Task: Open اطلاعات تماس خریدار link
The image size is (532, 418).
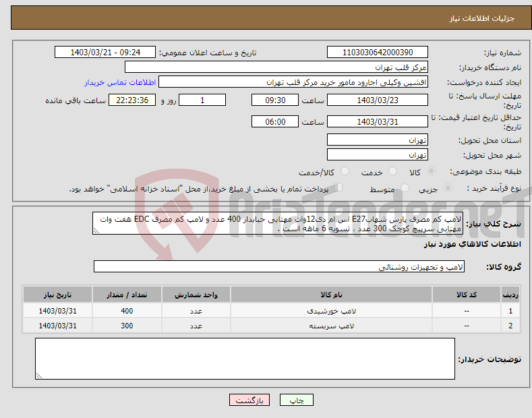Action: point(120,82)
